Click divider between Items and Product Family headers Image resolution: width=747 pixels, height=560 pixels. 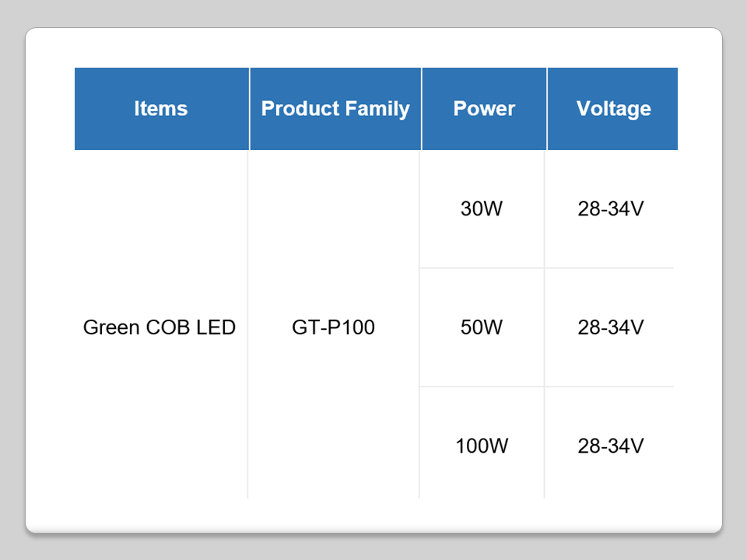point(250,109)
